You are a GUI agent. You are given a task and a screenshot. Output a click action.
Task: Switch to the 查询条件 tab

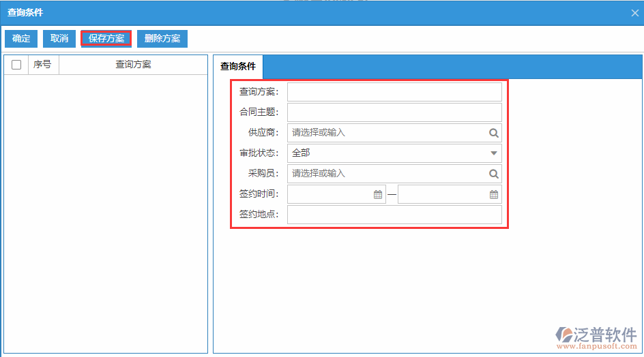pyautogui.click(x=238, y=67)
